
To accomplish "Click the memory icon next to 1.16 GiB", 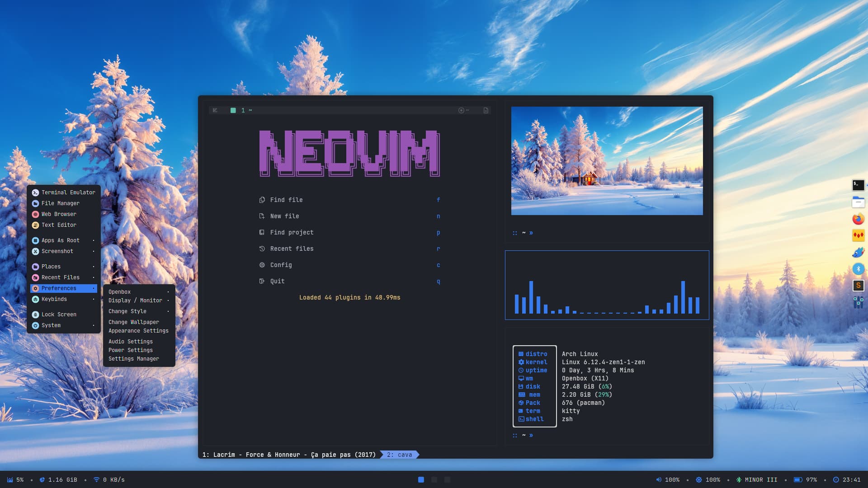I will 42,480.
